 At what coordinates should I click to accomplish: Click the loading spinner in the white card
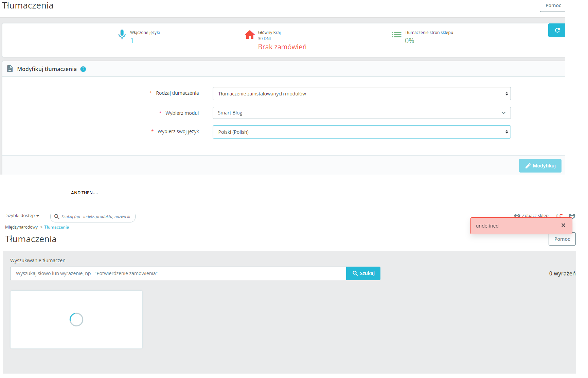click(x=76, y=320)
